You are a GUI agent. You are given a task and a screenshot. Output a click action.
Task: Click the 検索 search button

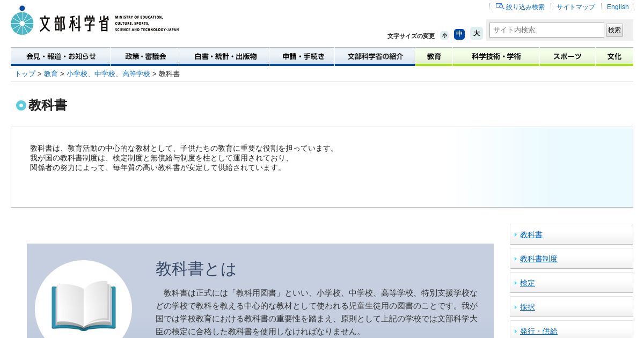pyautogui.click(x=614, y=30)
